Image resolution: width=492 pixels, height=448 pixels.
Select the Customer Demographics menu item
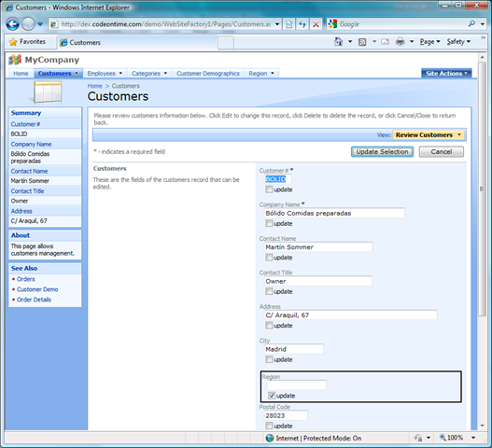point(208,74)
